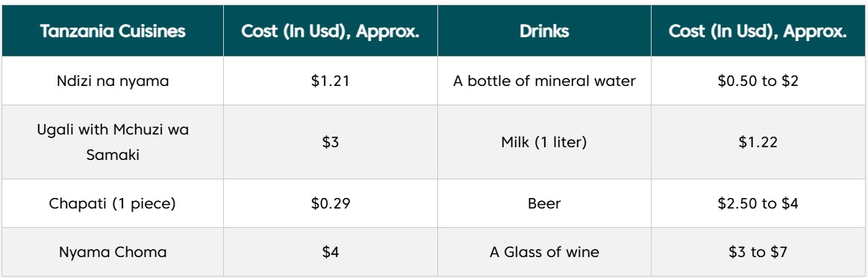This screenshot has width=868, height=278.
Task: Select the Drinks column header
Action: 544,31
